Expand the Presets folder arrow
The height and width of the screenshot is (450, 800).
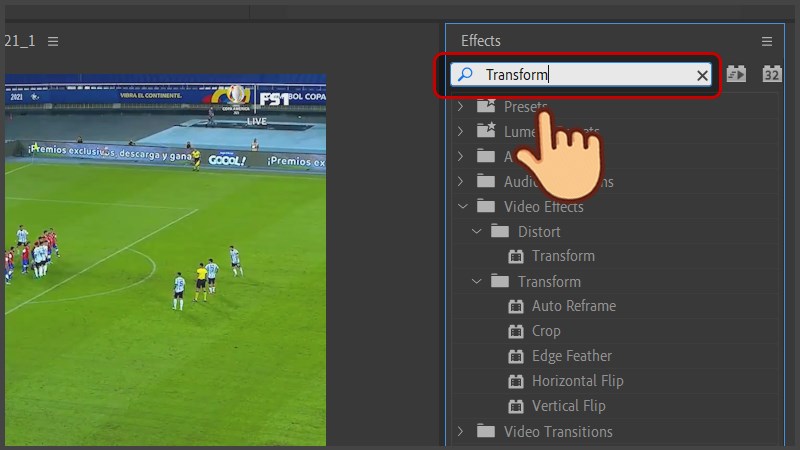(461, 106)
